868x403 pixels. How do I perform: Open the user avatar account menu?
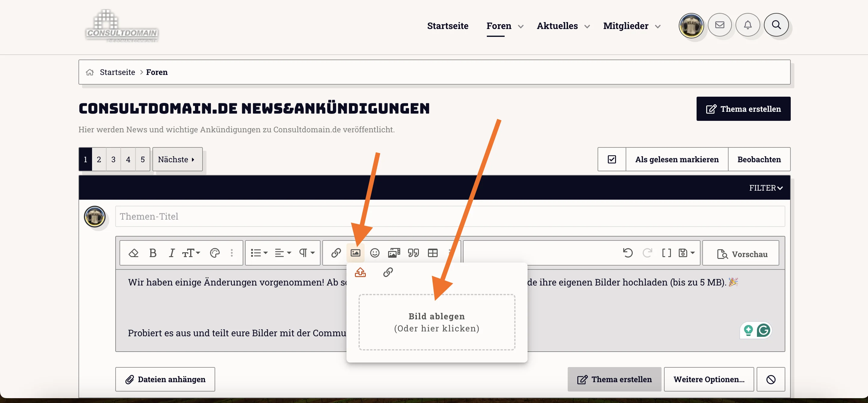click(x=691, y=25)
